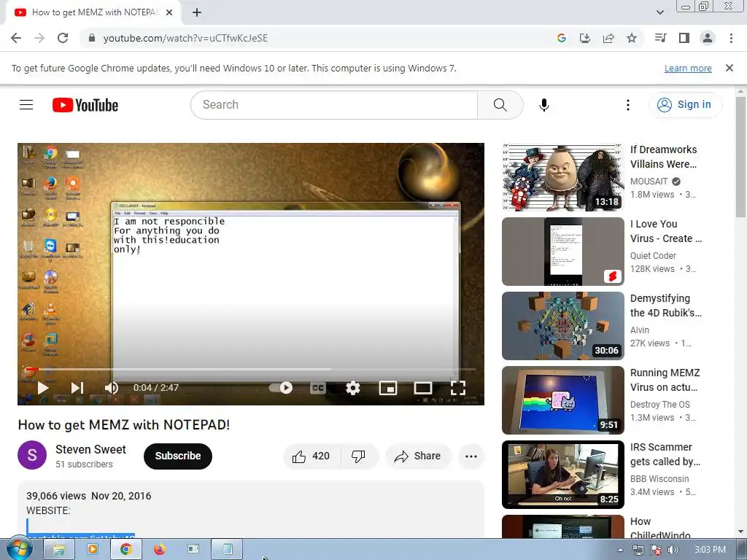Subscribe to Steven Sweet
Screen dimensions: 747x560
point(178,456)
